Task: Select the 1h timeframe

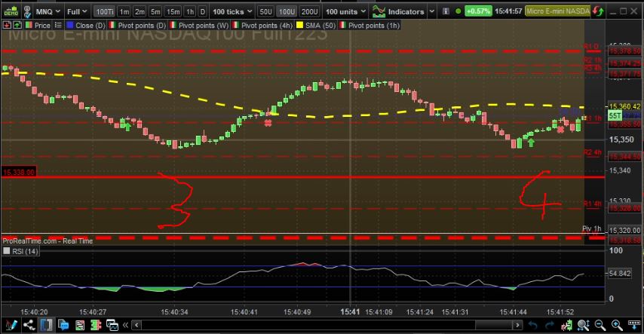Action: [x=190, y=11]
